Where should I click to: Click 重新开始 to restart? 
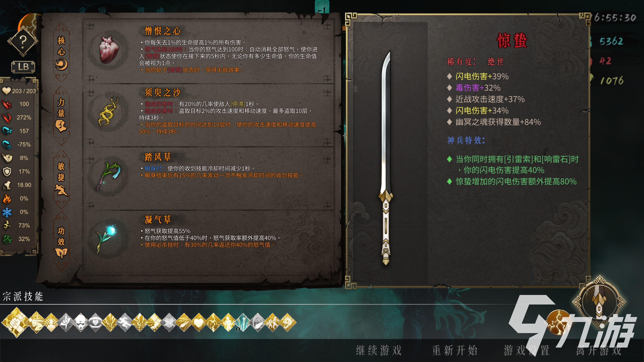click(454, 350)
